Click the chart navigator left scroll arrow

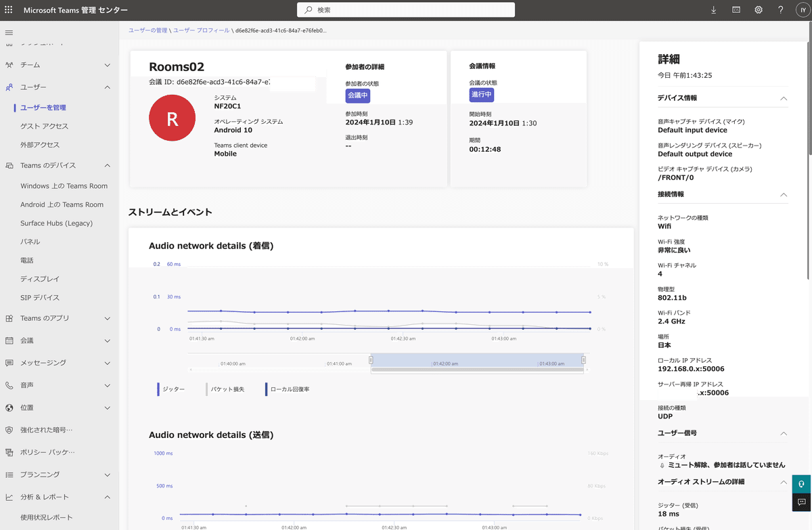click(191, 370)
